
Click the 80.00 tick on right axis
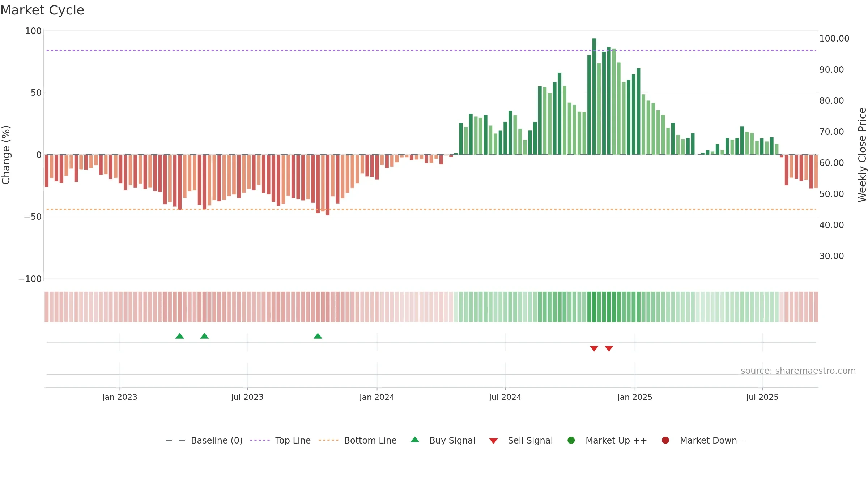pos(832,101)
